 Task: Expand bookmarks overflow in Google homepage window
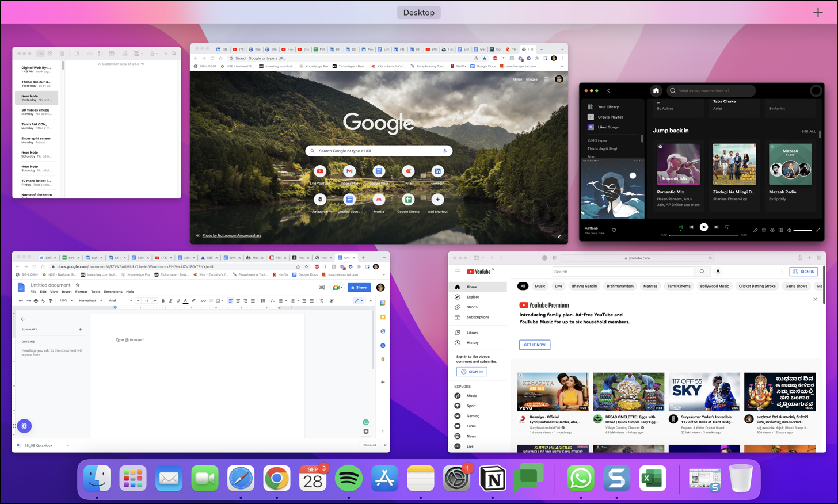562,66
